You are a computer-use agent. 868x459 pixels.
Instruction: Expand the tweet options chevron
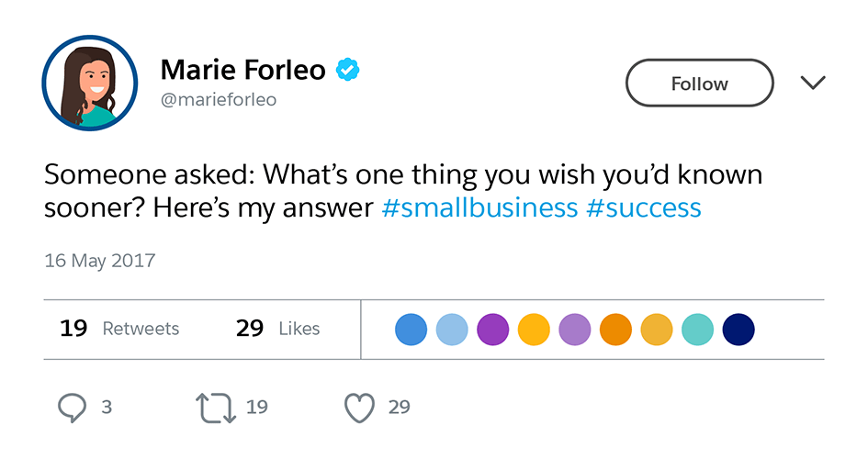coord(813,84)
